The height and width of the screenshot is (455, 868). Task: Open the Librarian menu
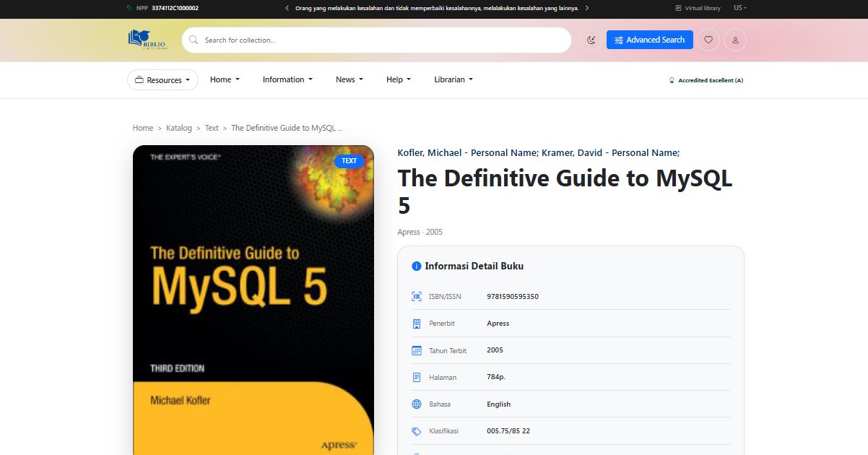click(x=453, y=79)
